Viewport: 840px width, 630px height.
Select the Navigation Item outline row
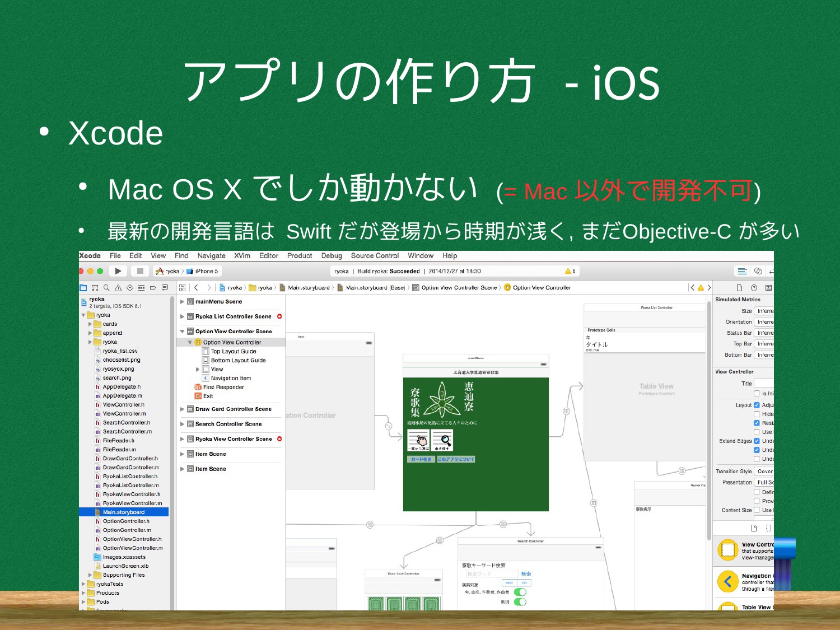231,379
